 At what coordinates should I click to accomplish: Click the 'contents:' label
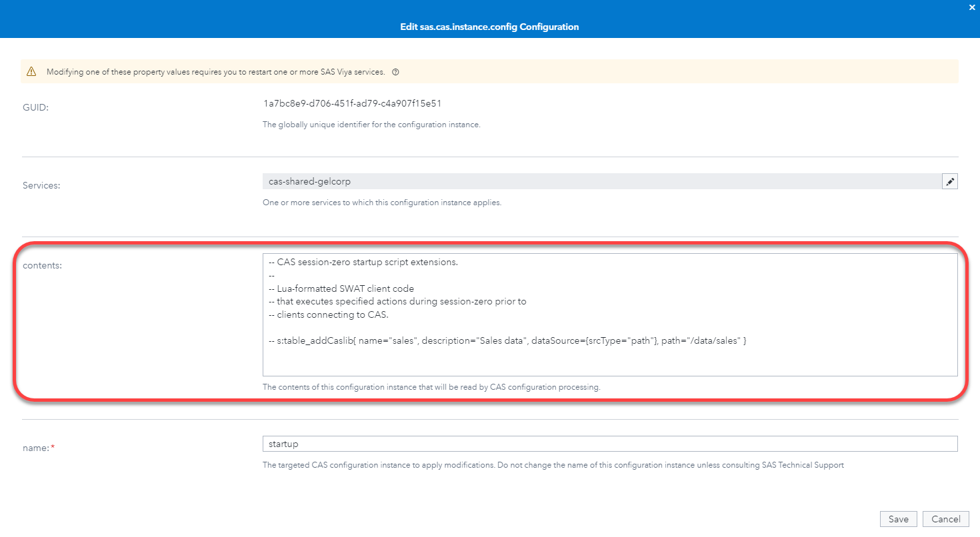(x=42, y=266)
